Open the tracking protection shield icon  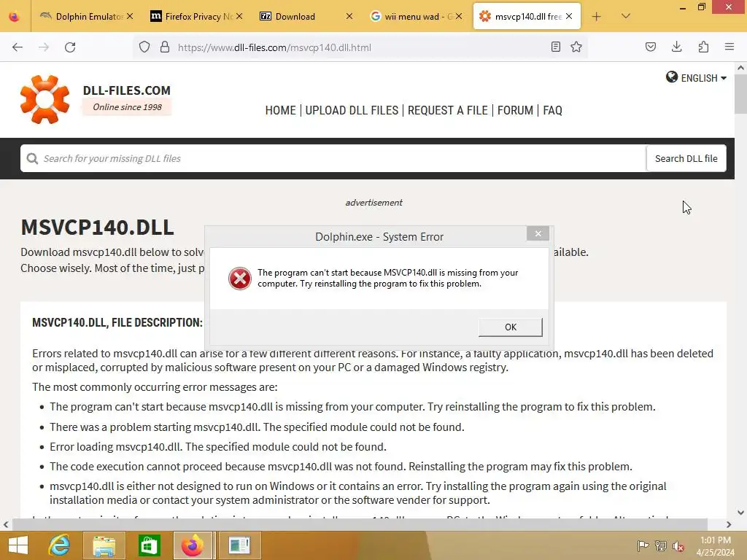coord(144,47)
